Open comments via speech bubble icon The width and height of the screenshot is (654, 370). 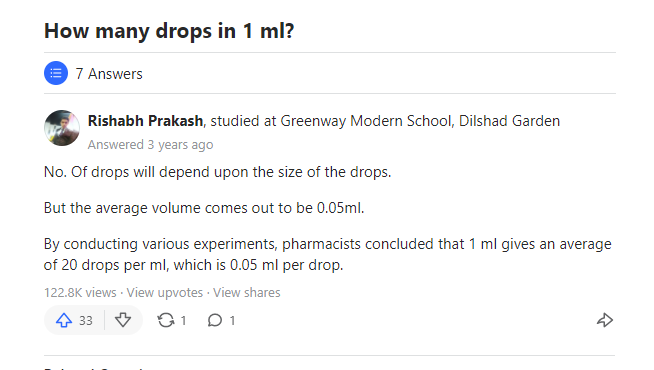215,320
